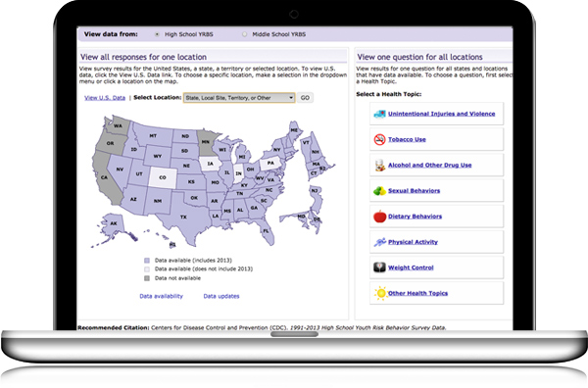Click the scale Weight Control icon
The width and height of the screenshot is (588, 388).
click(379, 267)
